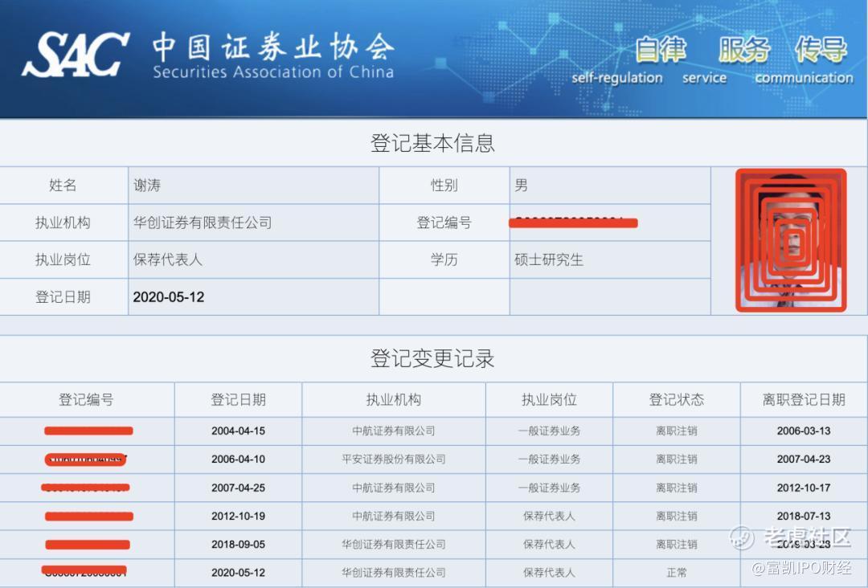Click 中航证券有限公司 in the 2004-04-15 row
This screenshot has height=588, width=868.
[x=394, y=431]
